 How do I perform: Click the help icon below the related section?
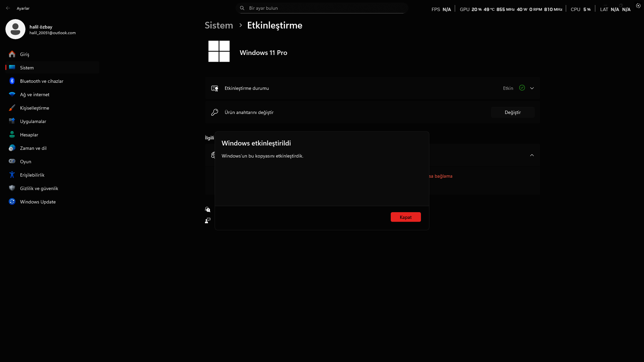[208, 209]
